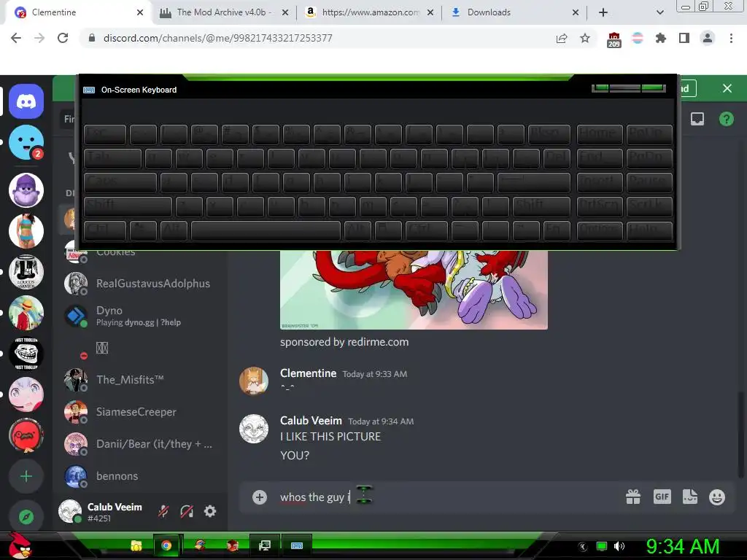Open volume speaker tray icon
The height and width of the screenshot is (560, 747).
[x=620, y=546]
